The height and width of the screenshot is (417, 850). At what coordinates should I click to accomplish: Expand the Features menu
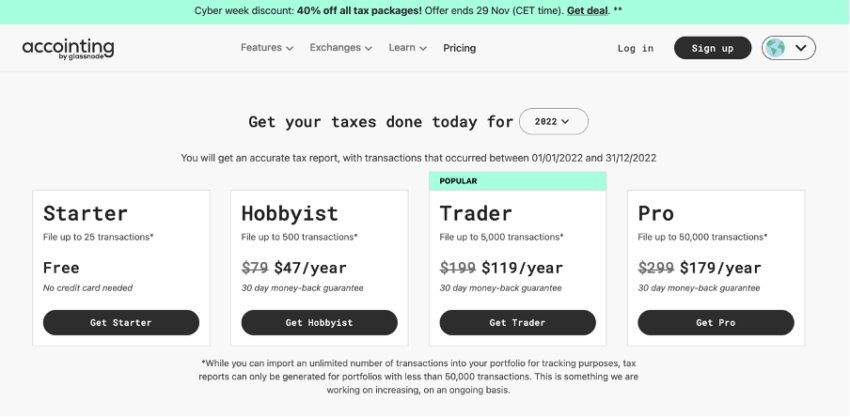(x=266, y=48)
